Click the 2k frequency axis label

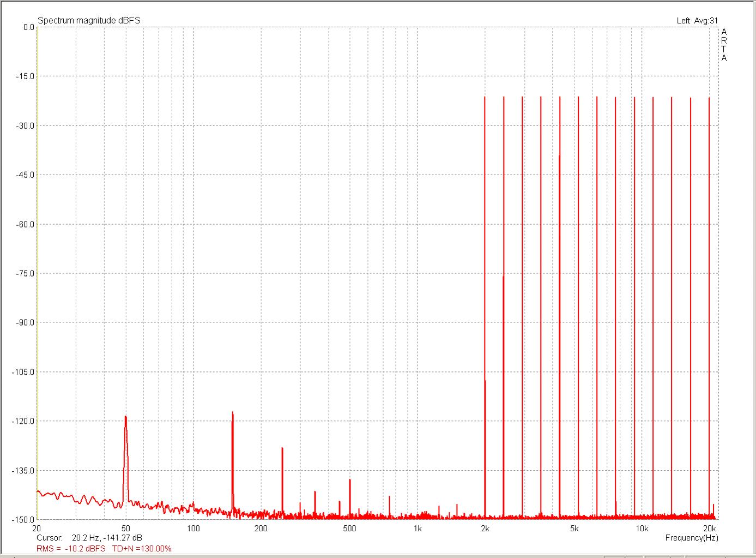(x=485, y=528)
